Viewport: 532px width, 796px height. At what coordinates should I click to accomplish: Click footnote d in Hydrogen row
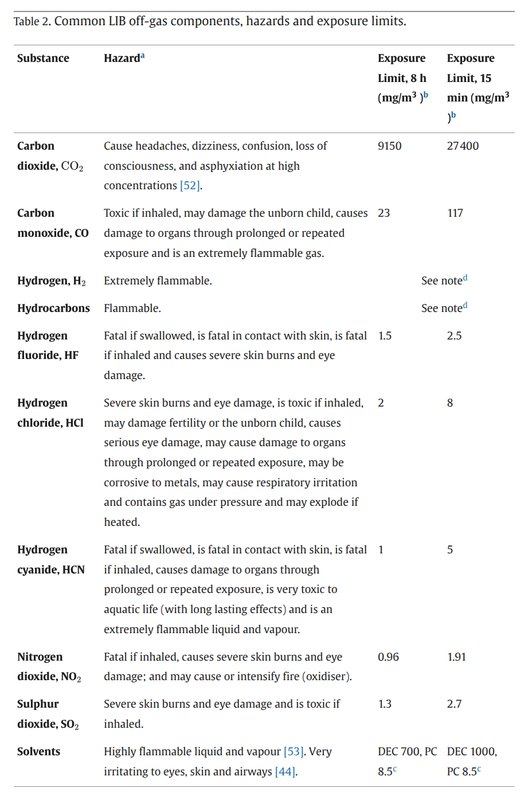[x=465, y=278]
